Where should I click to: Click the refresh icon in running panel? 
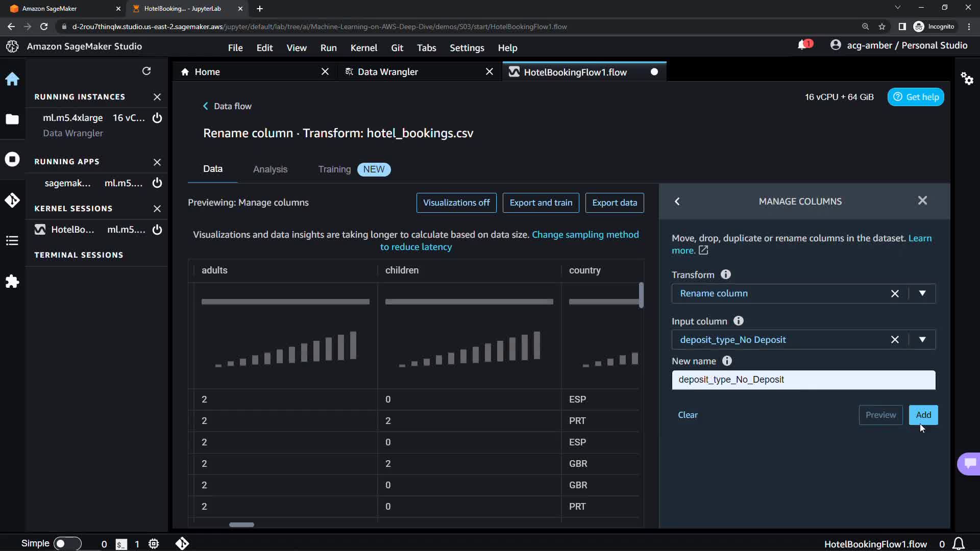(146, 71)
